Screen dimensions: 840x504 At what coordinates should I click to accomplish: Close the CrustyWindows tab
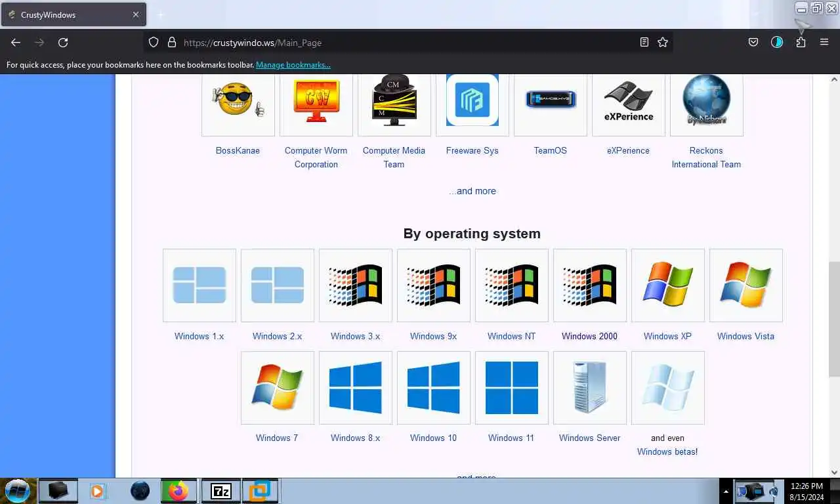(x=136, y=14)
